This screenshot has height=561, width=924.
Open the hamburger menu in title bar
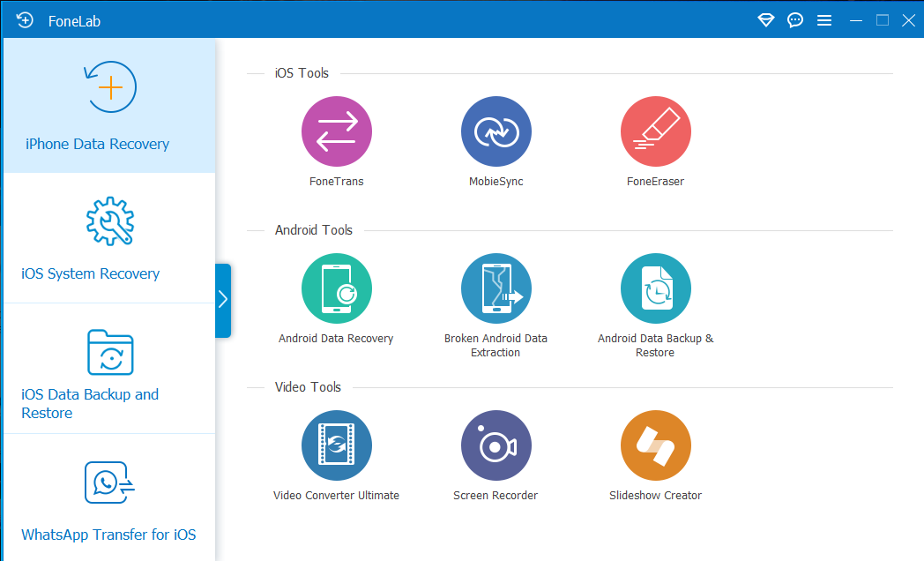tap(824, 20)
